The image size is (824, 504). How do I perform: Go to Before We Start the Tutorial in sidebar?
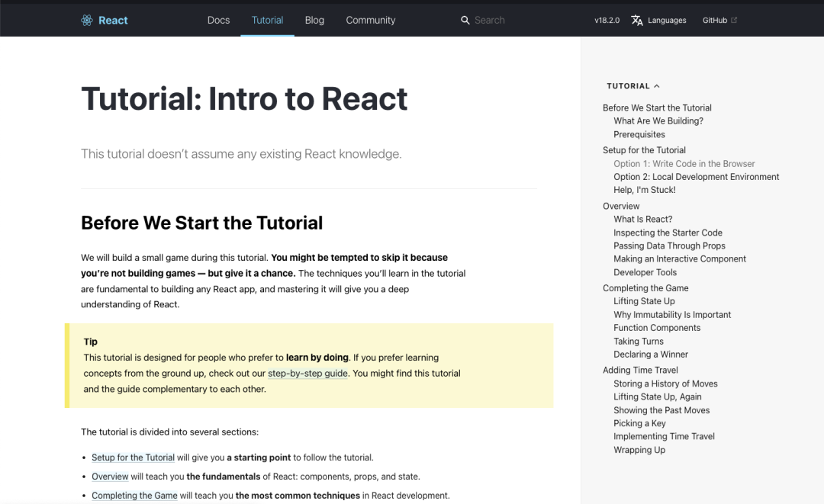[x=657, y=108]
